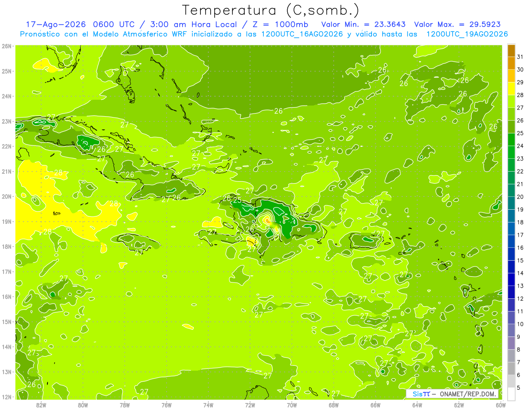Click the "14N" latitude axis label
The height and width of the screenshot is (411, 532).
coord(6,347)
